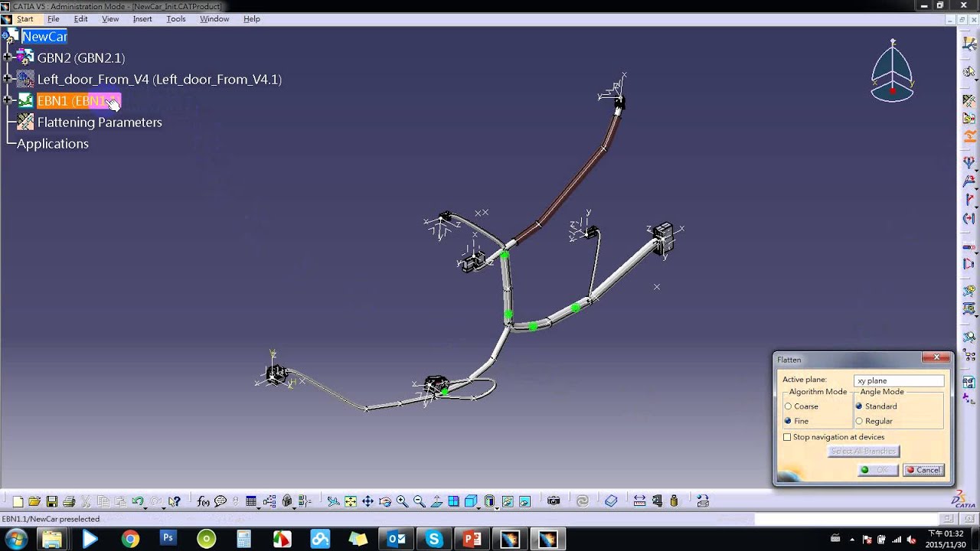Enable Stop navigation at devices checkbox
Viewport: 980px width, 551px height.
coord(787,437)
